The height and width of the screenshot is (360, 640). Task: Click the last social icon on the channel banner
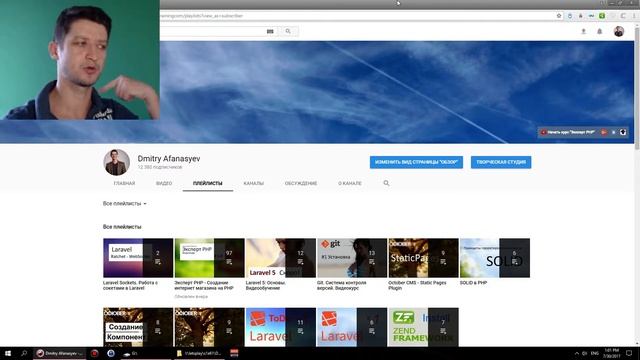(623, 132)
